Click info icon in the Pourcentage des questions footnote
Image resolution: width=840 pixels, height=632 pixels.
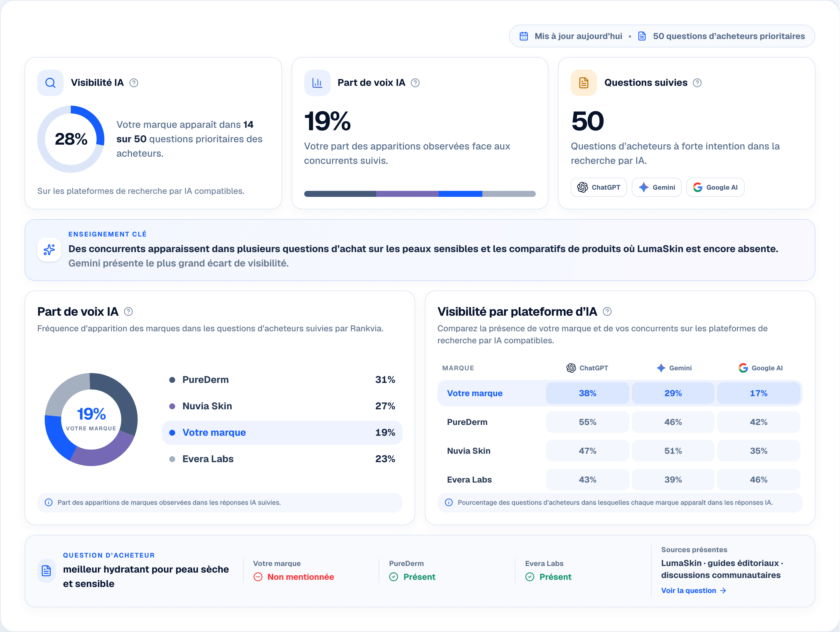[x=448, y=502]
